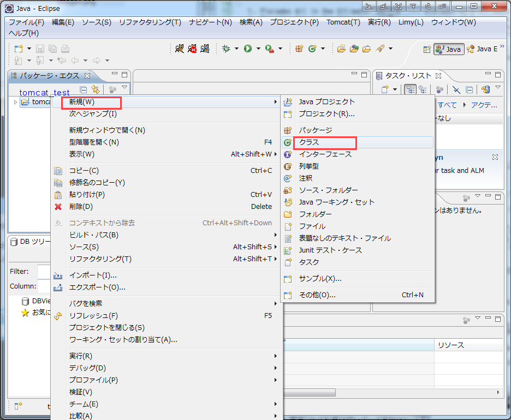Click the green Run button in toolbar
Image resolution: width=511 pixels, height=420 pixels.
[x=248, y=49]
